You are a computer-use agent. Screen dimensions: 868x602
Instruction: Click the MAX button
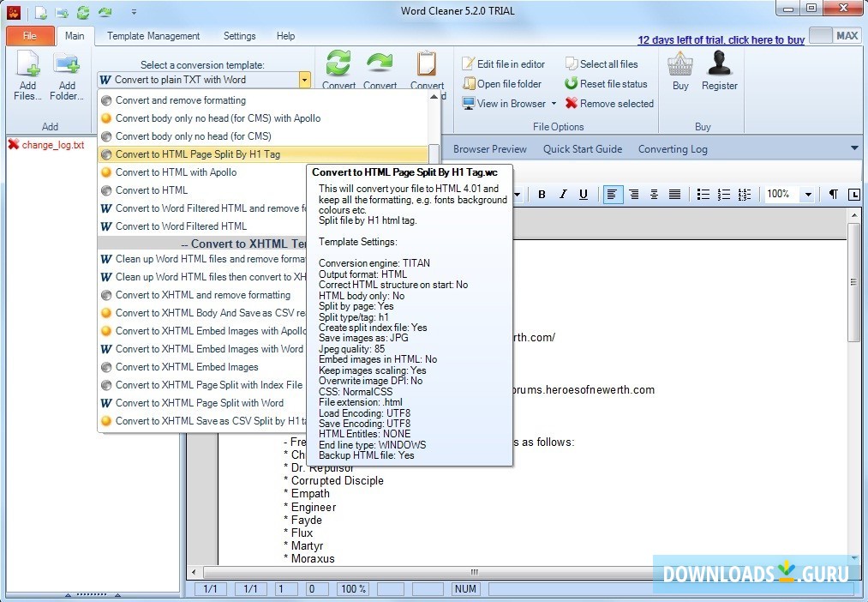pyautogui.click(x=835, y=36)
